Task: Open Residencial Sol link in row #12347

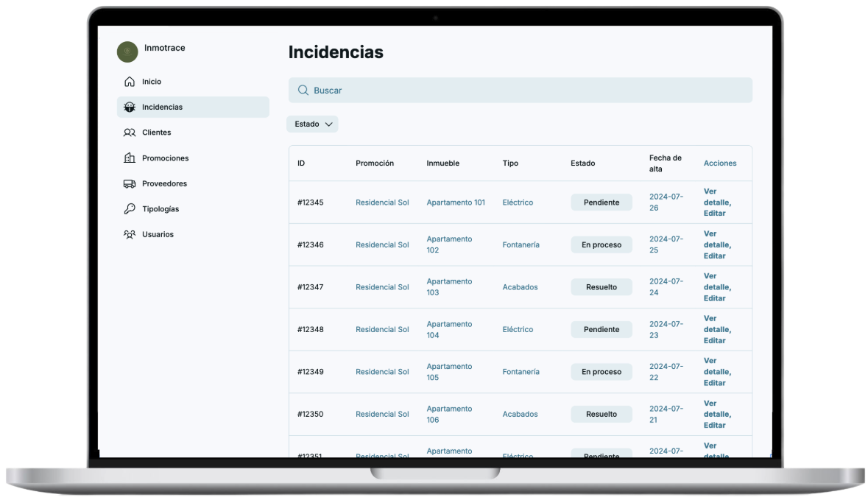Action: tap(382, 287)
